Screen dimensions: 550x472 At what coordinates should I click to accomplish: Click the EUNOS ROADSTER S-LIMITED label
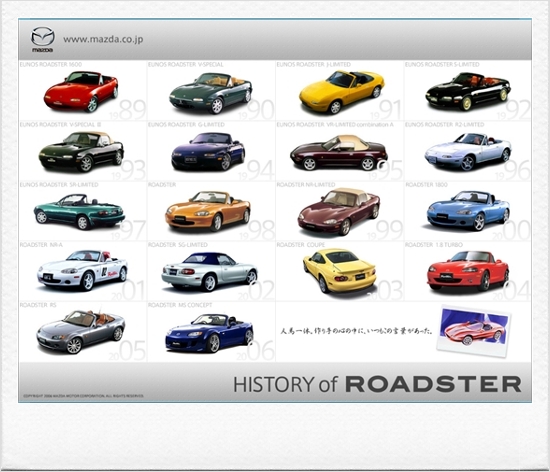point(442,65)
